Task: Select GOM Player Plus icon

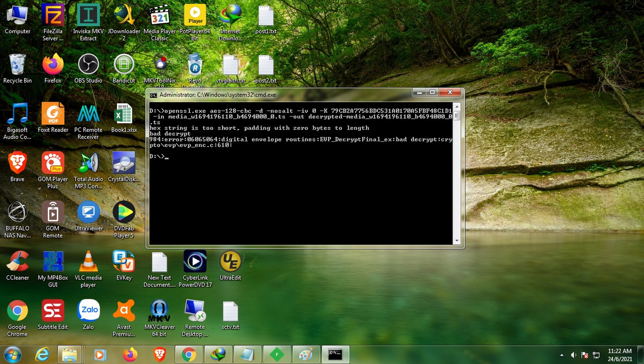Action: coord(53,171)
